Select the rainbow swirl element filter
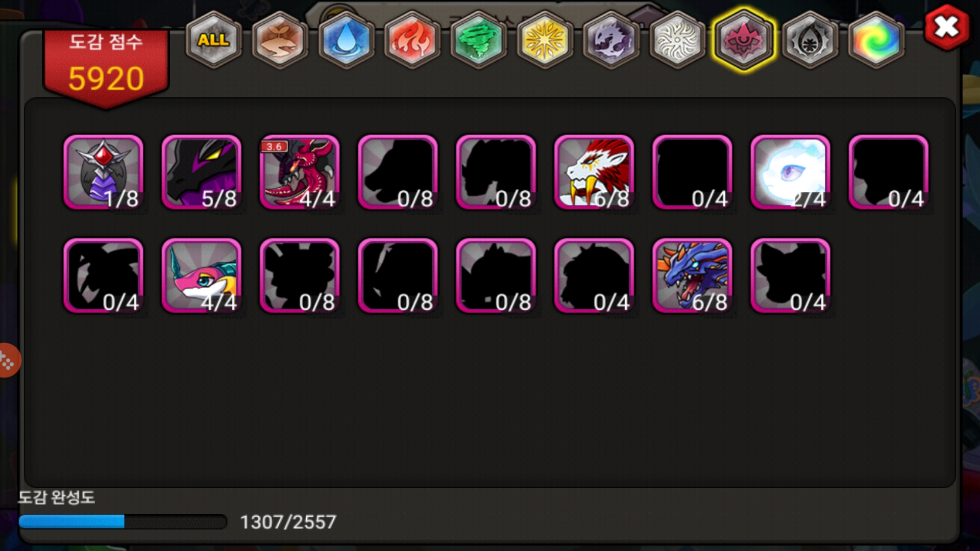 click(876, 40)
